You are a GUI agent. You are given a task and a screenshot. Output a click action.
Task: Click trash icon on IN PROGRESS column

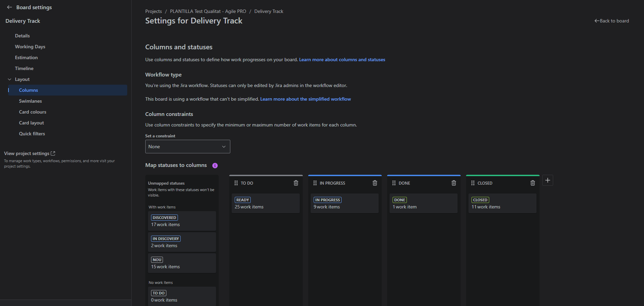click(x=375, y=183)
